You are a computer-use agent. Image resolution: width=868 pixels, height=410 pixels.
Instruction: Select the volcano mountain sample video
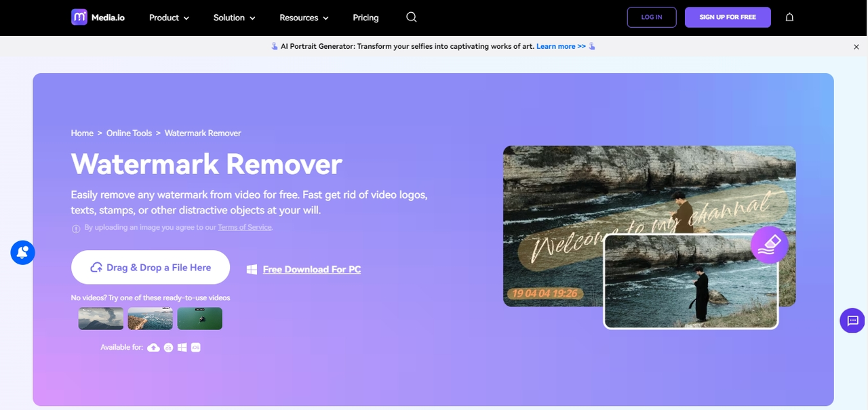click(x=101, y=319)
